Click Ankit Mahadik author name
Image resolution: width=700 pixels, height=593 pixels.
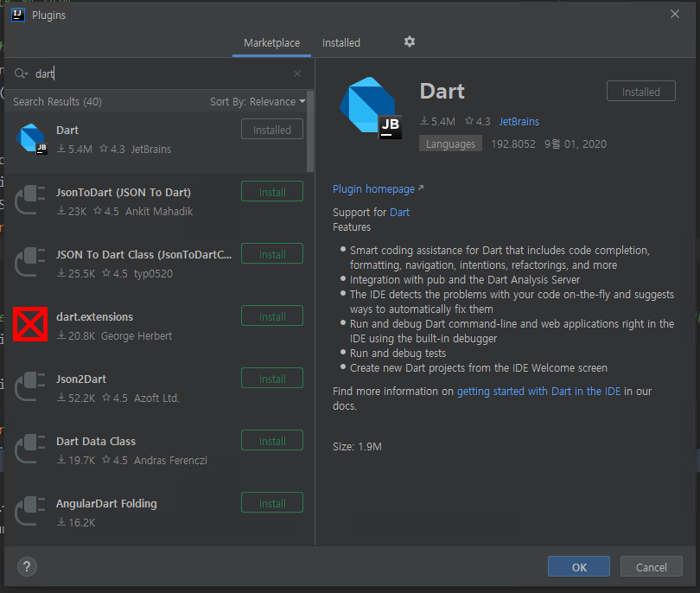pos(159,211)
